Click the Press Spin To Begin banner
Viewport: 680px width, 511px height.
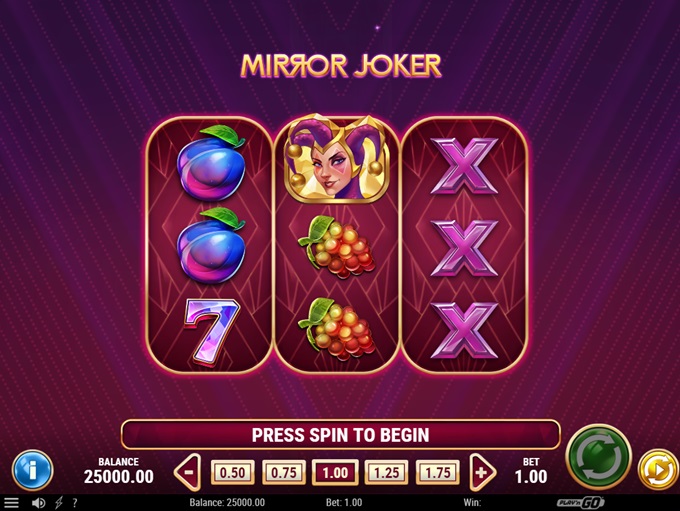pyautogui.click(x=340, y=435)
